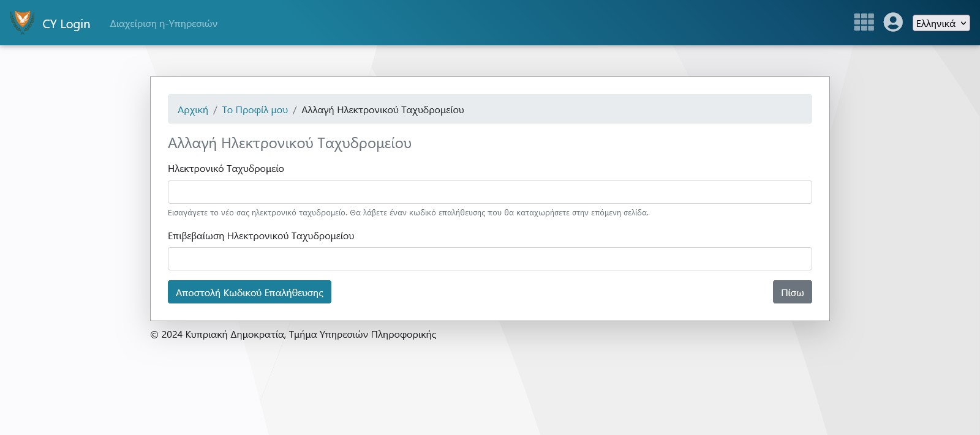Click the © 2024 copyright footer text

[x=293, y=335]
